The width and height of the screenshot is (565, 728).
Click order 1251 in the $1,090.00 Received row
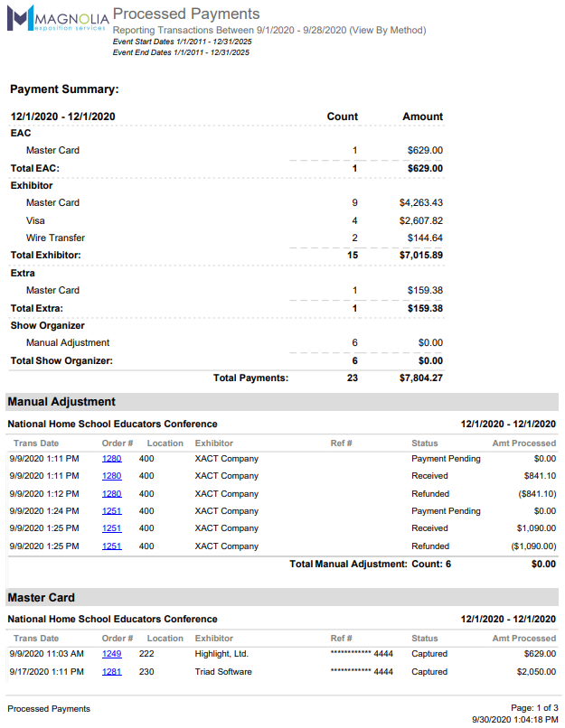(x=111, y=528)
